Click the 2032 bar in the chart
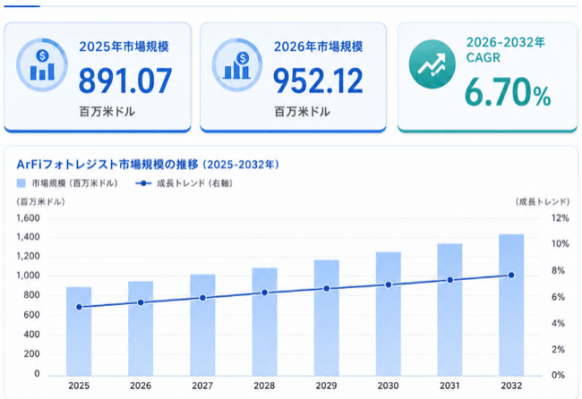The height and width of the screenshot is (399, 582). point(511,305)
